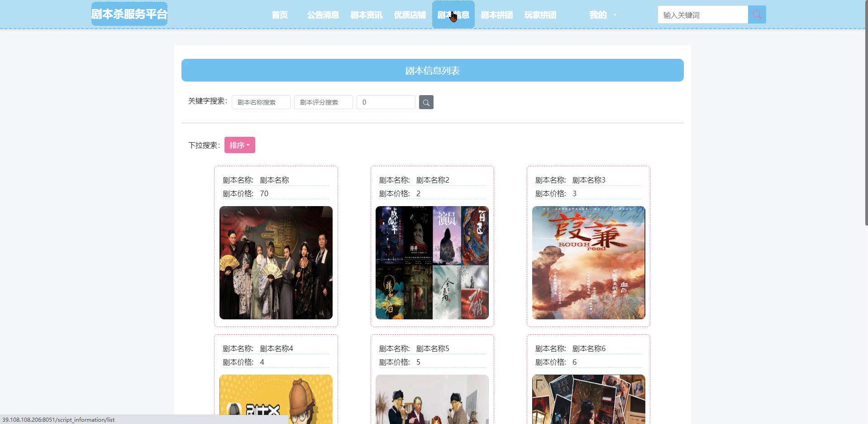Image resolution: width=868 pixels, height=424 pixels.
Task: Focus the 剧本评分搜索 input field
Action: coord(324,102)
